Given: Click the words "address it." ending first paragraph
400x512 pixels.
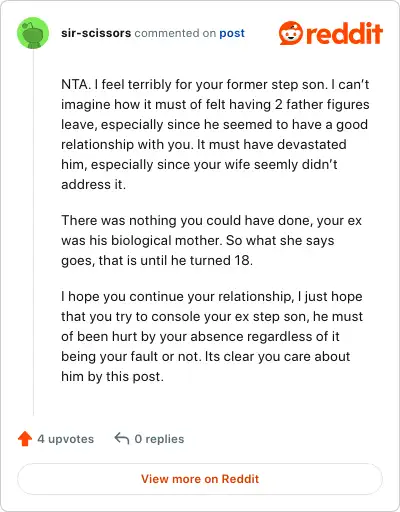Looking at the screenshot, I should (x=94, y=184).
